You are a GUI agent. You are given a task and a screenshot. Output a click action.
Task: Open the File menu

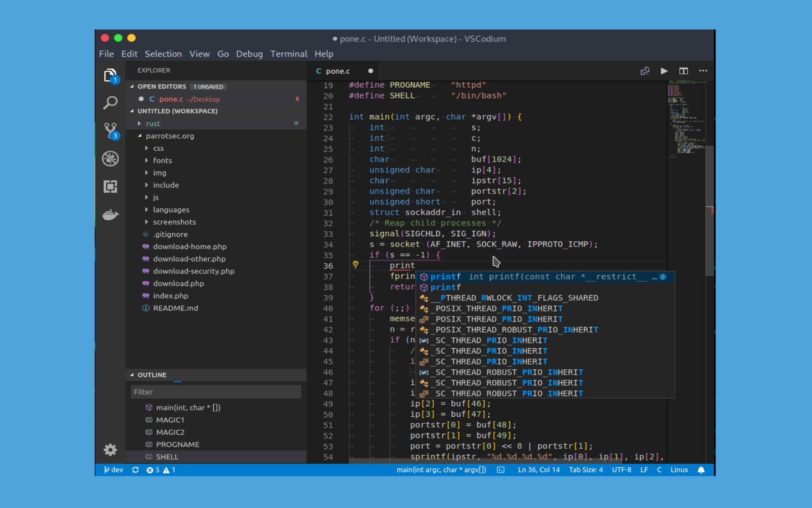(x=106, y=54)
